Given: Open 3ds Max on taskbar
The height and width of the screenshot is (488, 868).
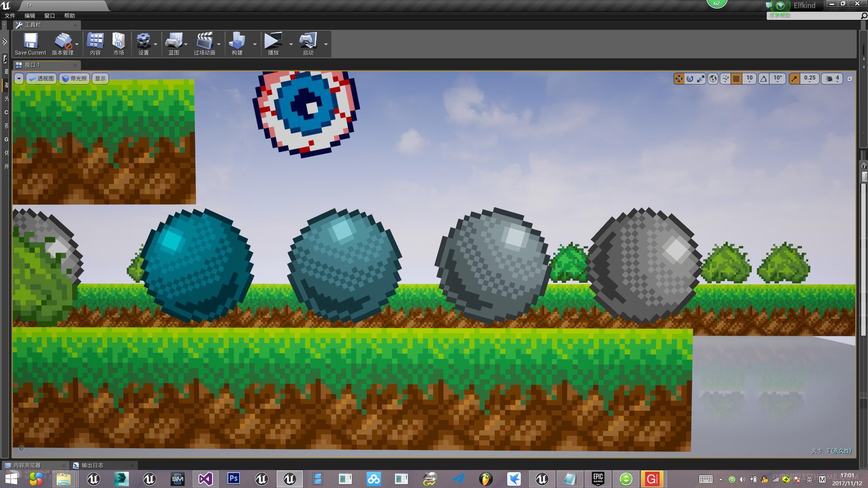Looking at the screenshot, I should 121,479.
